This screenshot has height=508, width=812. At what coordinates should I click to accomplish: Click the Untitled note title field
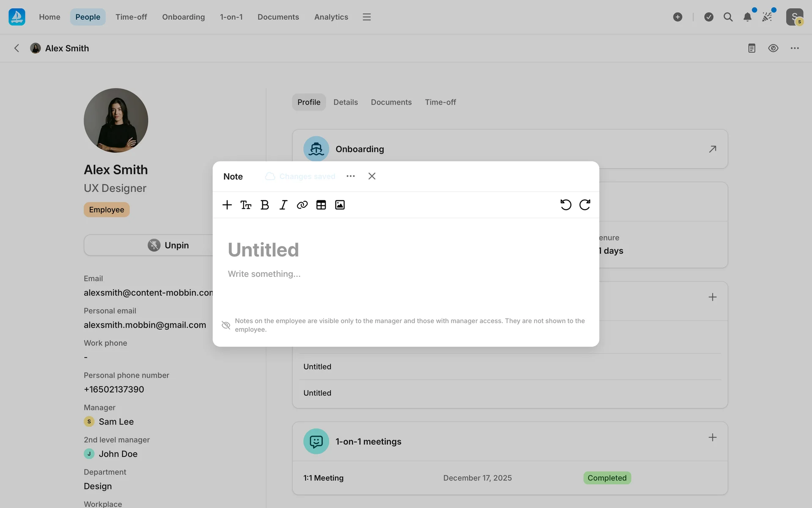point(263,250)
